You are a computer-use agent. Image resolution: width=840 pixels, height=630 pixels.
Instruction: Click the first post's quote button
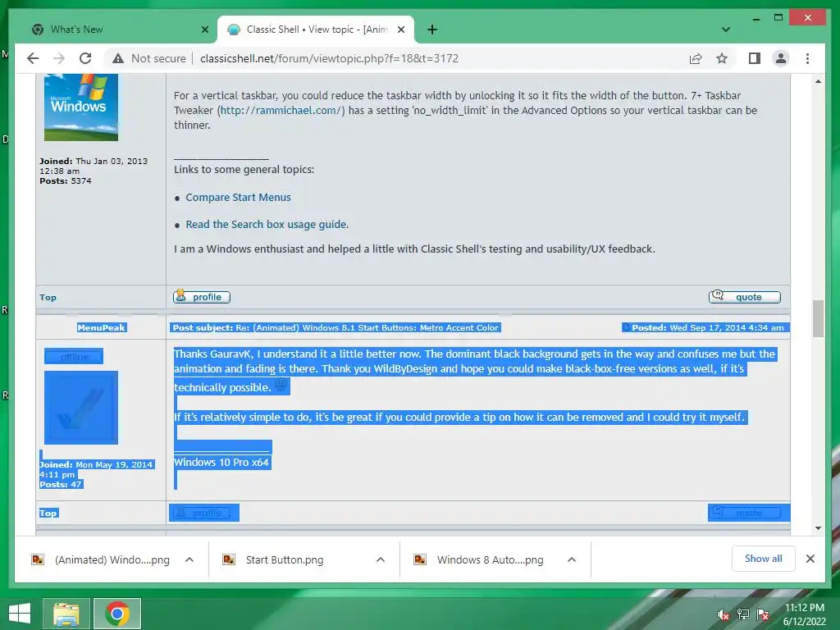pyautogui.click(x=744, y=297)
